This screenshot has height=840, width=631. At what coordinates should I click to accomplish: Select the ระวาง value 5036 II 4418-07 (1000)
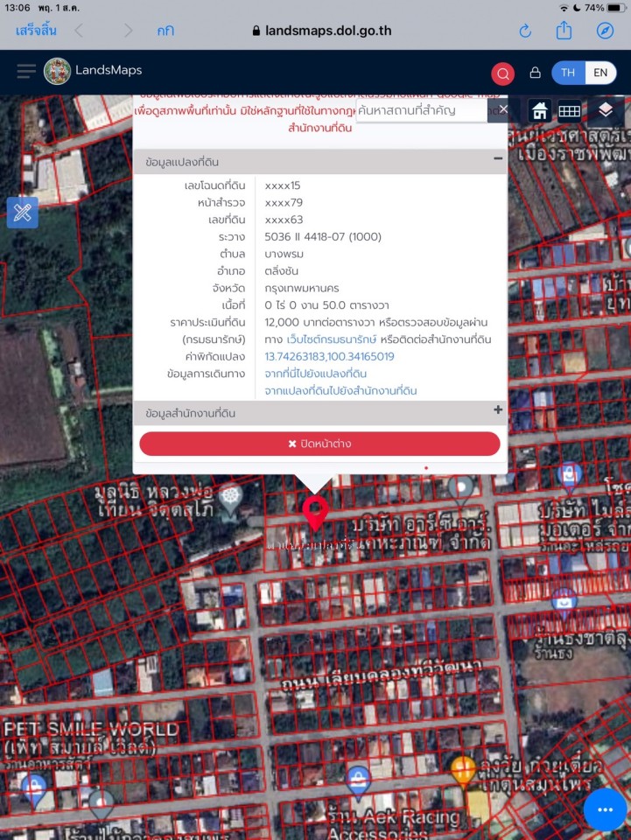coord(323,237)
